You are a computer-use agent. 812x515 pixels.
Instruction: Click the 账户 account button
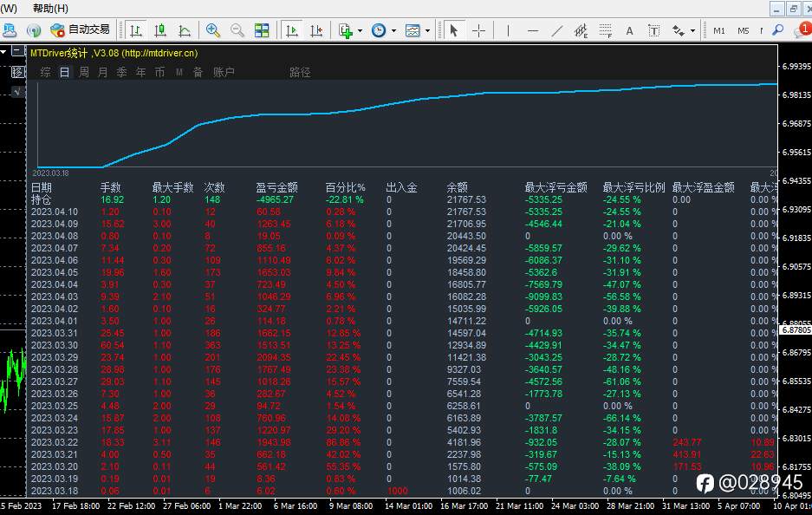click(224, 72)
